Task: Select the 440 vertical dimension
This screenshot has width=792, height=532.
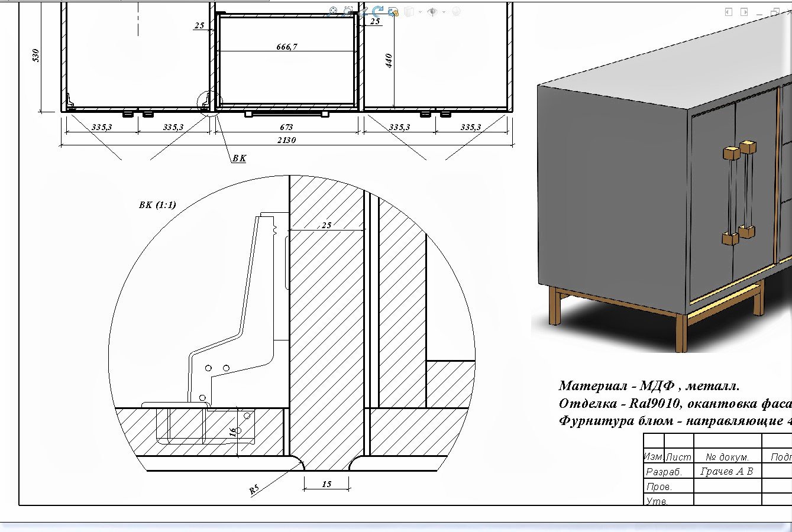Action: click(x=389, y=60)
